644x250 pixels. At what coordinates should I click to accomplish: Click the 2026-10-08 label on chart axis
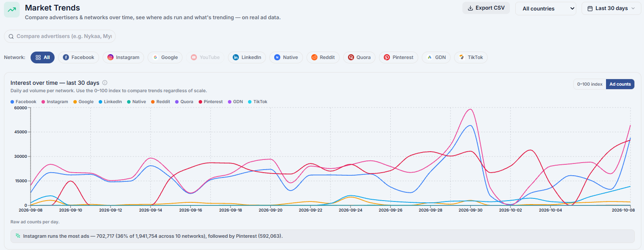click(623, 210)
